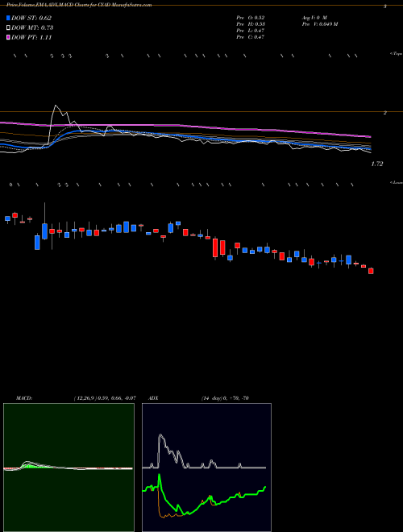The height and width of the screenshot is (532, 403).
Task: Click the 'ADX' panel heading
Action: pyautogui.click(x=153, y=398)
